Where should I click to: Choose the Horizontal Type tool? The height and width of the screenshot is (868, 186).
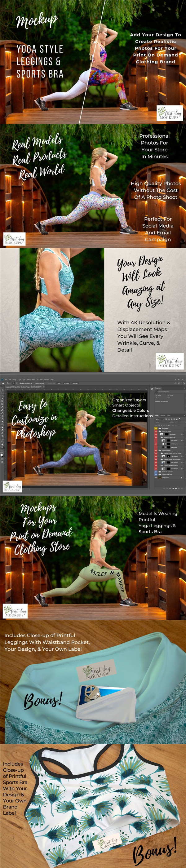pos(2,436)
